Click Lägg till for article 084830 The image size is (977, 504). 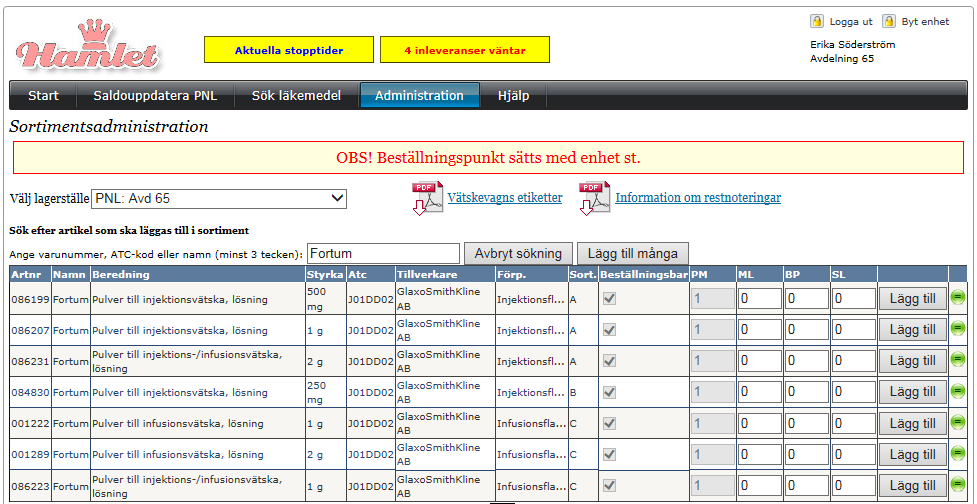pos(913,392)
